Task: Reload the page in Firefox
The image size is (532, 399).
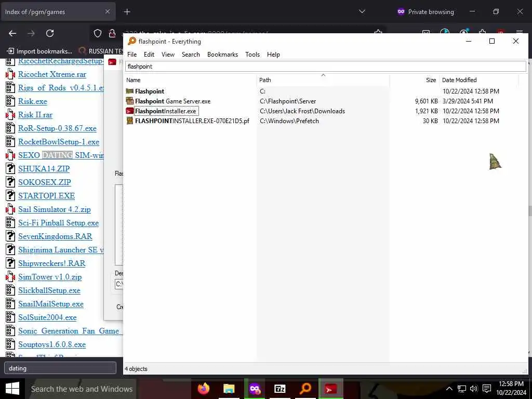Action: [x=50, y=33]
